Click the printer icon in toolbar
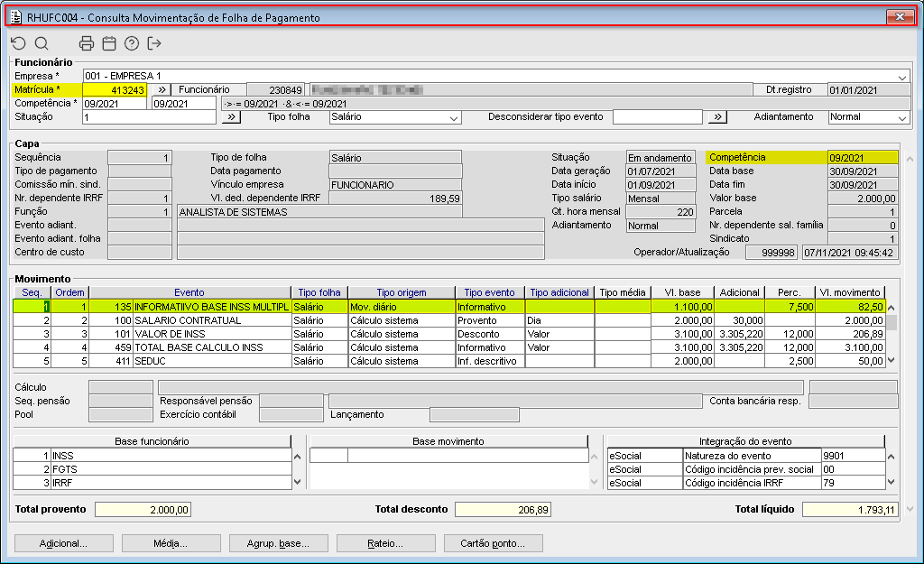Viewport: 924px width, 564px height. pyautogui.click(x=87, y=43)
